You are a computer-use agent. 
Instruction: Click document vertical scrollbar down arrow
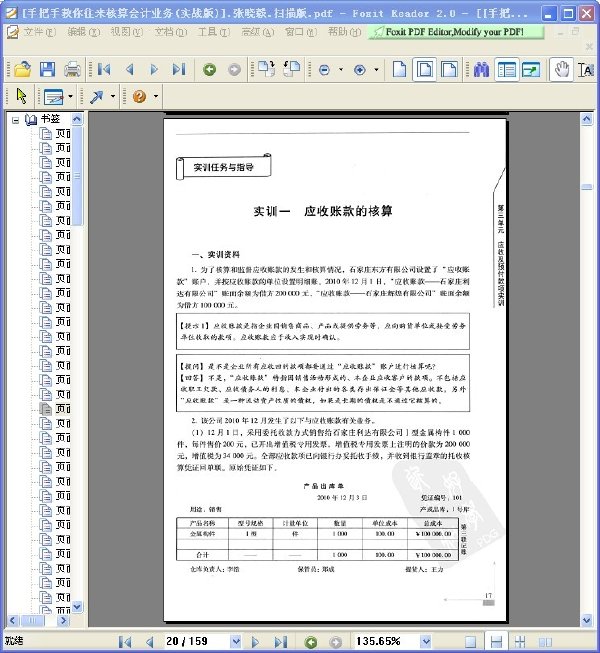click(587, 620)
